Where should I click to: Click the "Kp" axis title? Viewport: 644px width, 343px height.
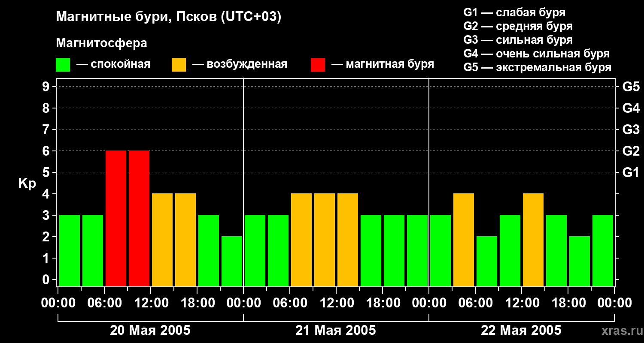click(x=27, y=184)
